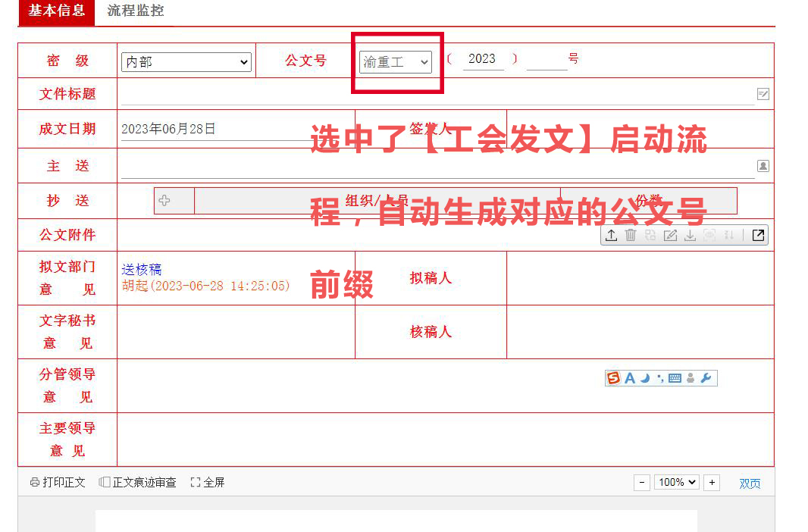The width and height of the screenshot is (808, 532).
Task: Toggle the Sogou half-moon width icon
Action: point(645,378)
